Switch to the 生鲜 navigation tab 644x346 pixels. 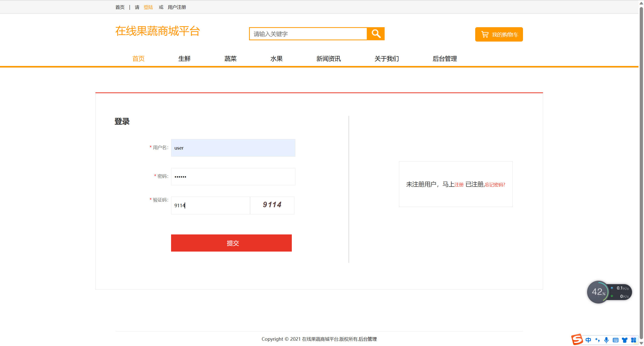tap(184, 59)
